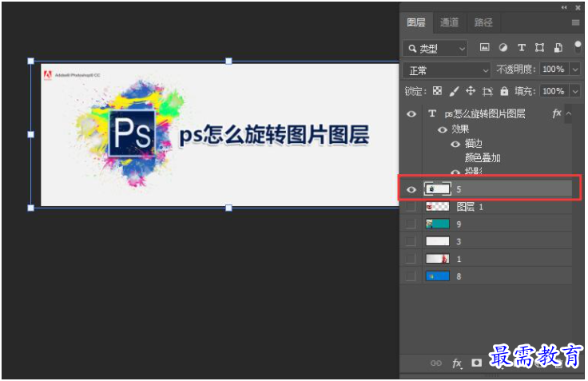Screen dimensions: 588x381
Task: Open the 不透明度 opacity slider arrow
Action: [x=575, y=69]
